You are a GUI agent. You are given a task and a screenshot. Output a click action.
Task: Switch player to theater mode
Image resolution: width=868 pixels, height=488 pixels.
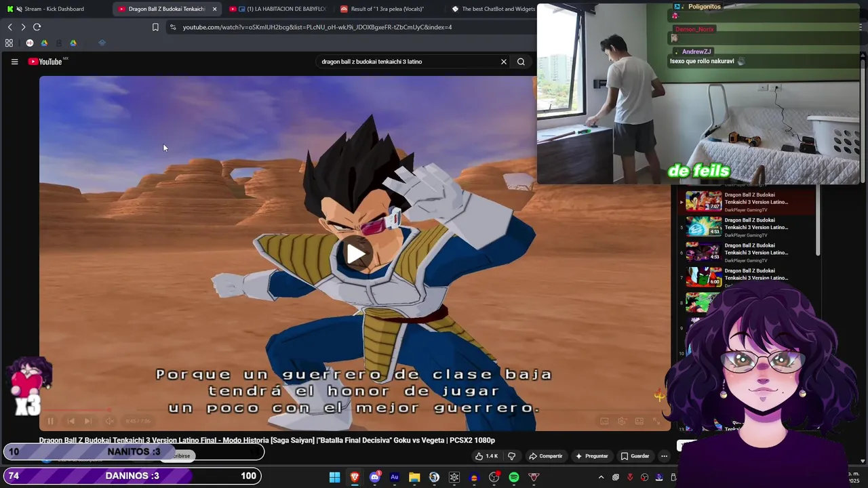pos(639,421)
